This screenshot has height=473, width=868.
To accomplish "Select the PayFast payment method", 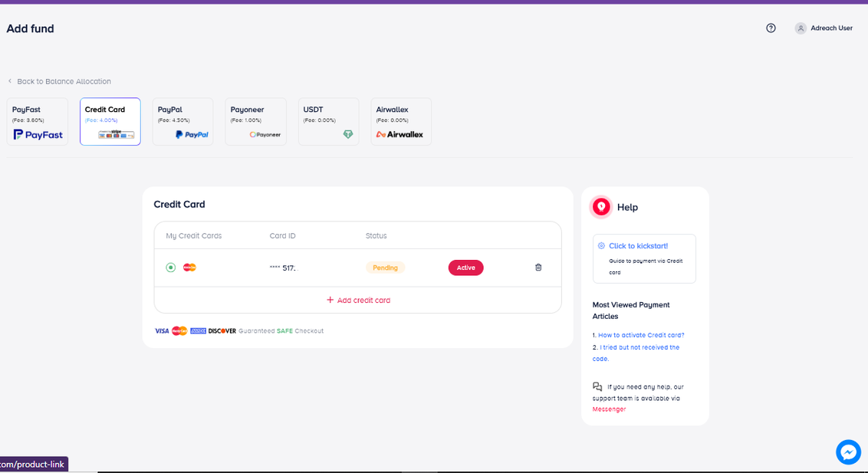I will pyautogui.click(x=38, y=122).
